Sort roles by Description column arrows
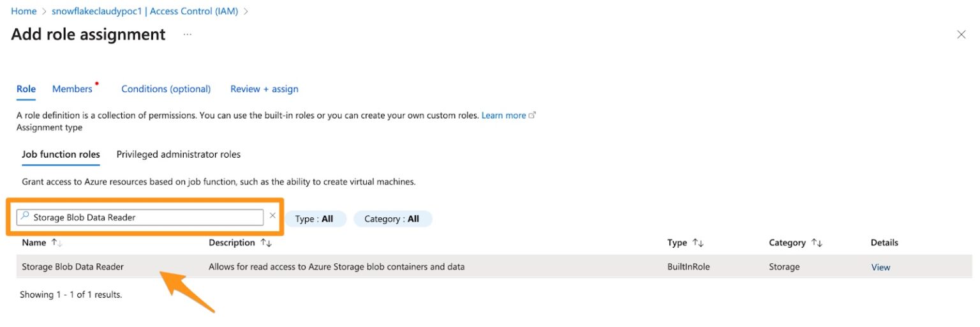Viewport: 980px width, 327px height. (266, 243)
